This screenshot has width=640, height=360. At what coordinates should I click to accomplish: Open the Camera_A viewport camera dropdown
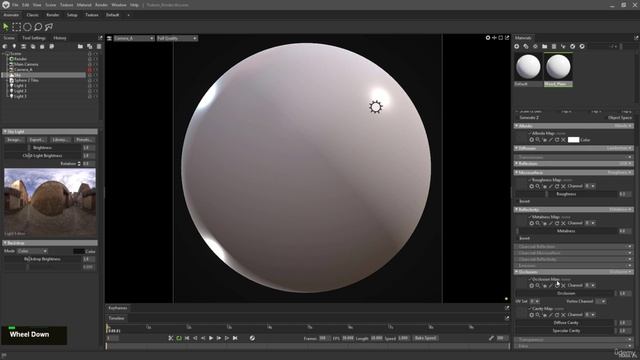point(134,38)
